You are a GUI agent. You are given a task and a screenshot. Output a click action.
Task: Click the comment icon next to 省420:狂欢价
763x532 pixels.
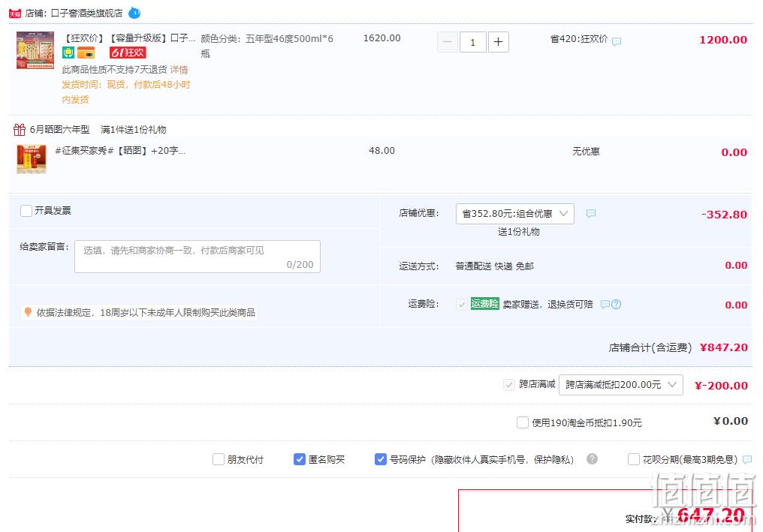(x=617, y=41)
